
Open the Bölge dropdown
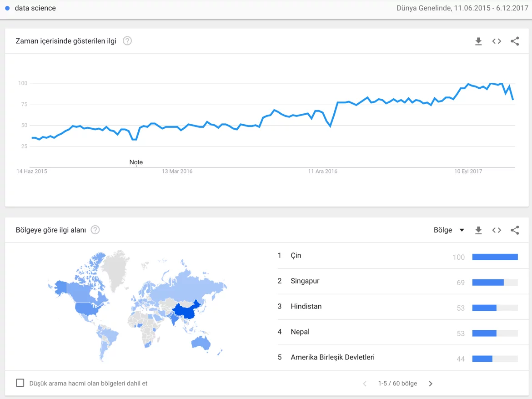coord(449,230)
